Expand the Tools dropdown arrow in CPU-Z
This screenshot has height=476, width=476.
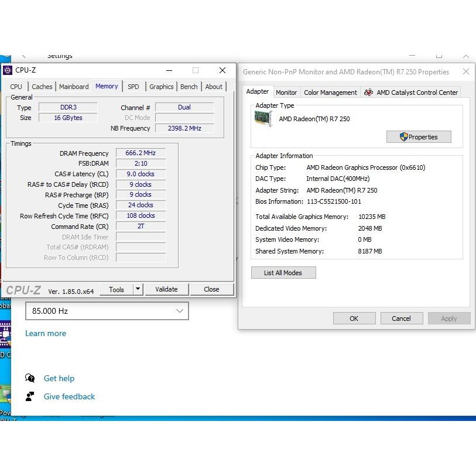coord(138,289)
